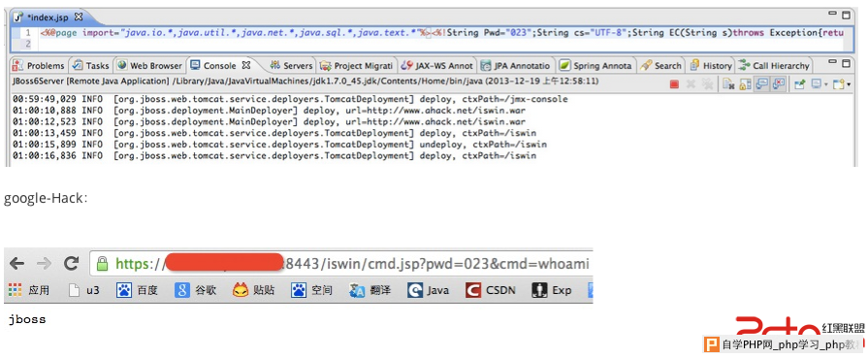
Task: Click the green HTTPS padlock icon
Action: tap(102, 263)
